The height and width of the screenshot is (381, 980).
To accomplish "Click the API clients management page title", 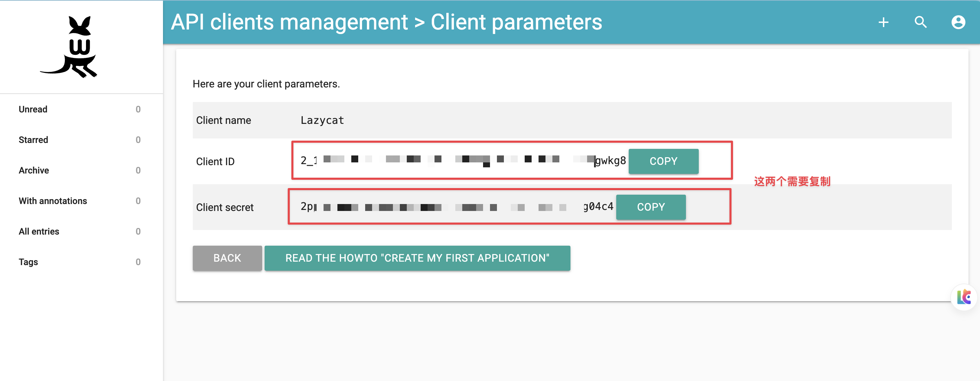I will (386, 23).
